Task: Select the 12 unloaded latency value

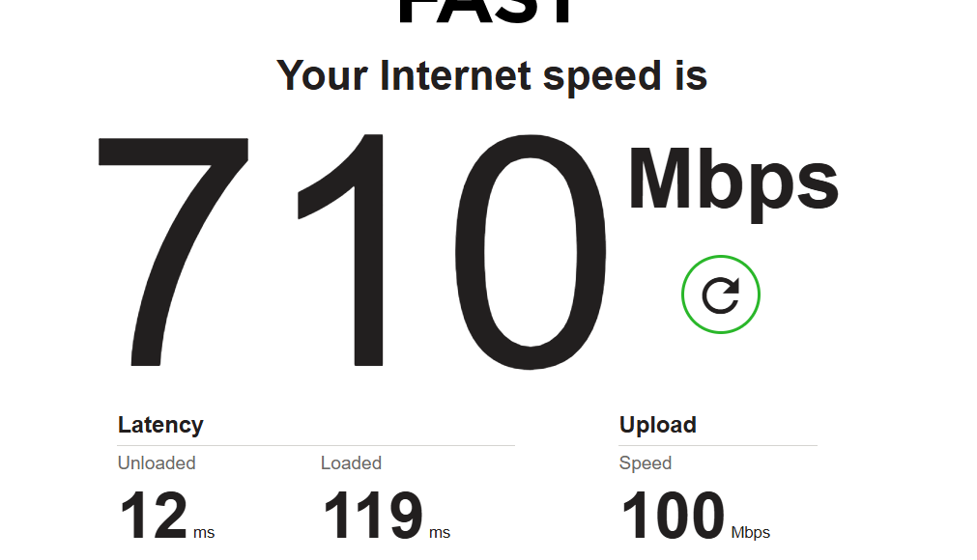Action: pyautogui.click(x=154, y=516)
